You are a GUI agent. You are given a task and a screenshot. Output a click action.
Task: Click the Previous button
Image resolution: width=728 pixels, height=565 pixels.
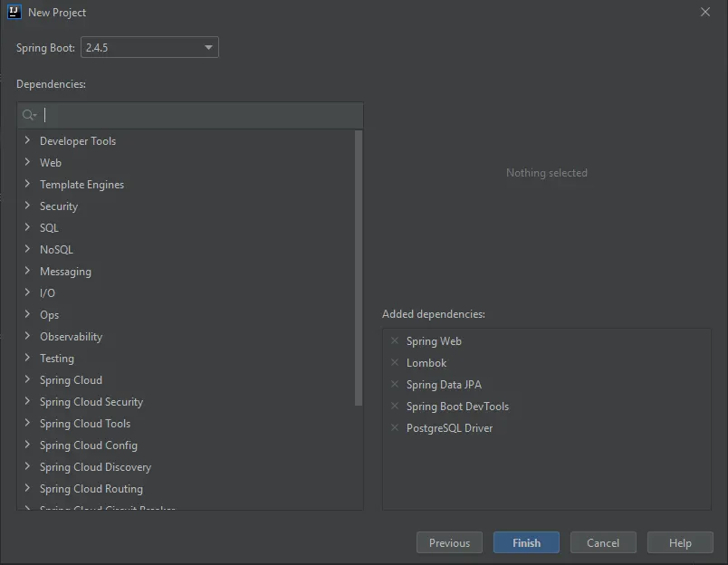pyautogui.click(x=449, y=542)
